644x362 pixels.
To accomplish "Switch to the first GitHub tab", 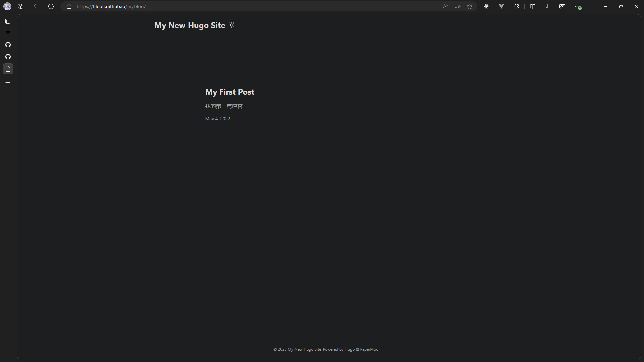I will click(8, 45).
